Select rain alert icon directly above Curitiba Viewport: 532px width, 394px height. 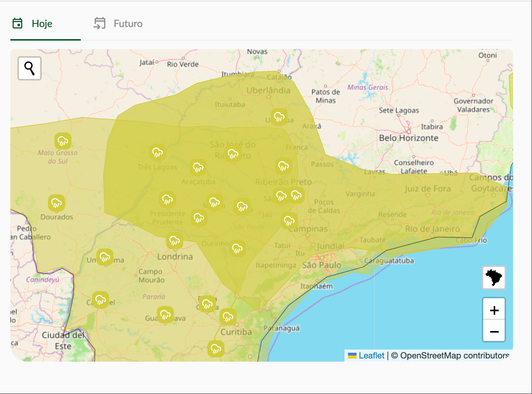(228, 317)
